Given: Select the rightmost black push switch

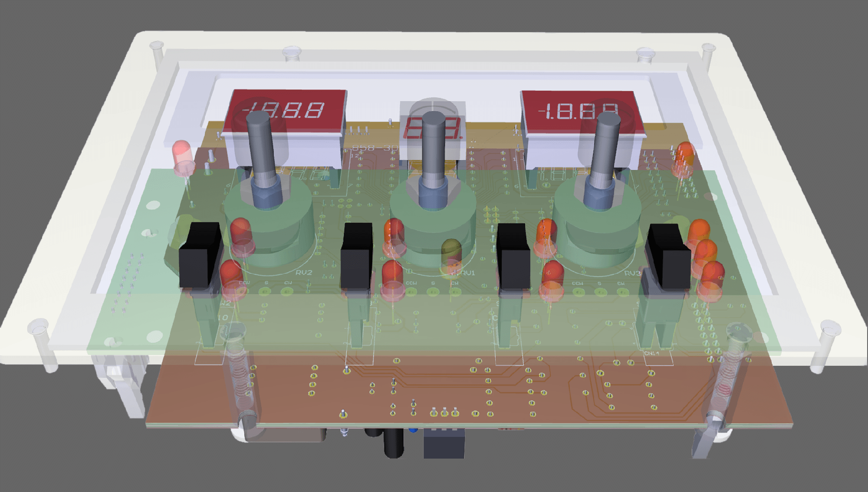Looking at the screenshot, I should pos(667,257).
